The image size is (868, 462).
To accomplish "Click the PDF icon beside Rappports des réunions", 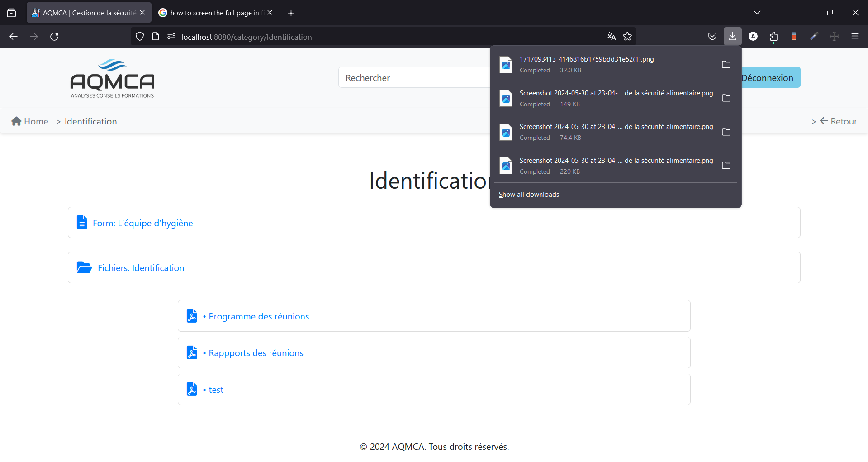I will 192,352.
